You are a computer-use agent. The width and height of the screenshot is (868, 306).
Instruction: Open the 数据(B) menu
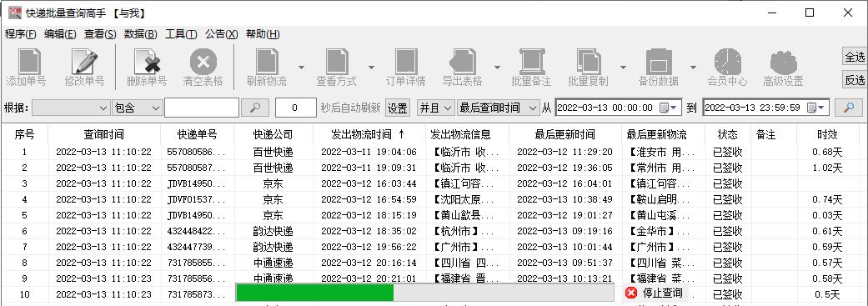click(x=141, y=33)
